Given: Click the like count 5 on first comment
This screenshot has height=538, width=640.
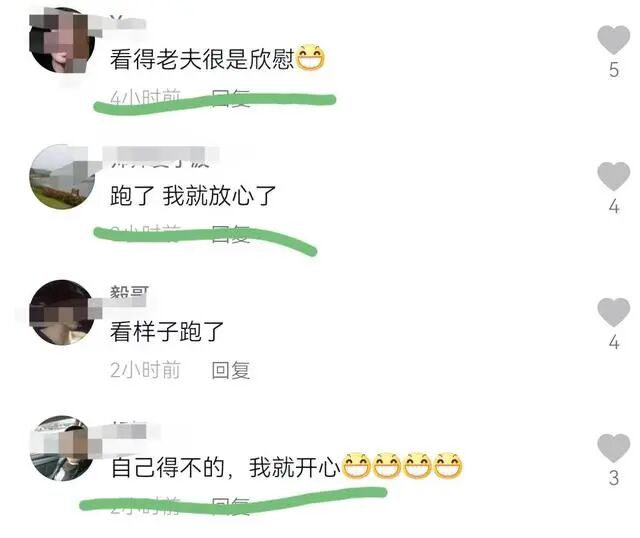Looking at the screenshot, I should [x=614, y=70].
